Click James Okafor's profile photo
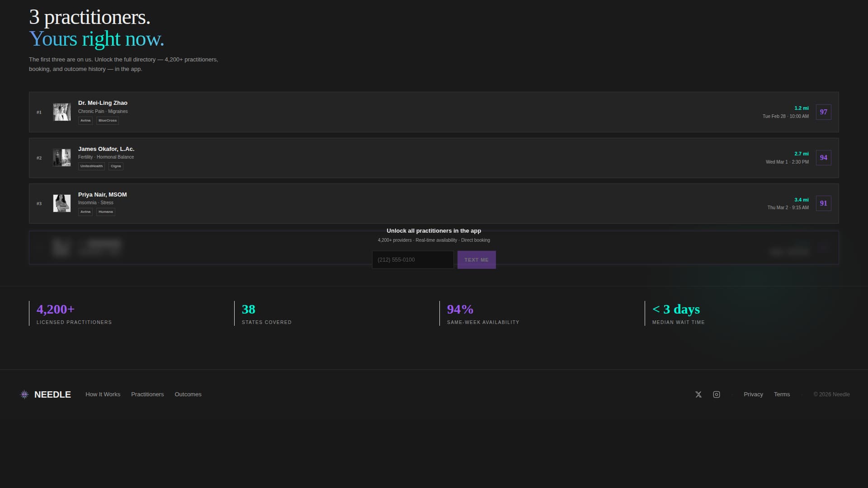The width and height of the screenshot is (868, 488). tap(62, 158)
